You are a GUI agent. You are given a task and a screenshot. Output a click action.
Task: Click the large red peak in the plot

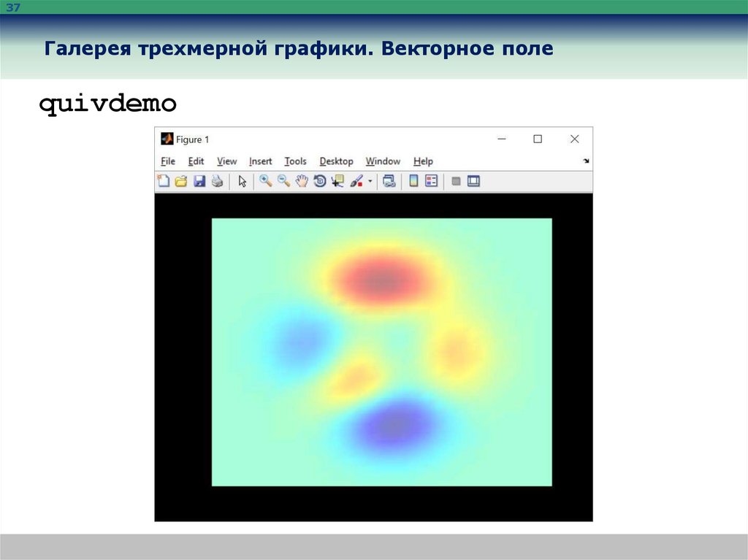click(x=384, y=280)
